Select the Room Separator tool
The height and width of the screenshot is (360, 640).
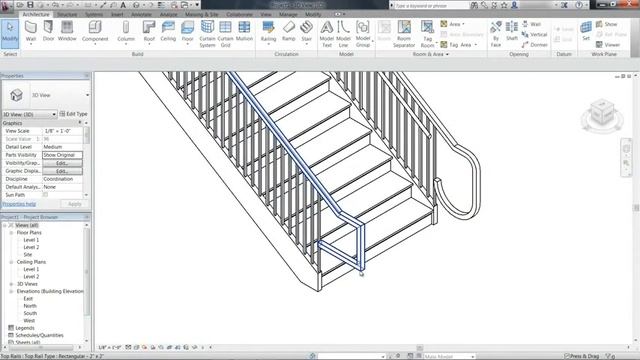coord(404,34)
